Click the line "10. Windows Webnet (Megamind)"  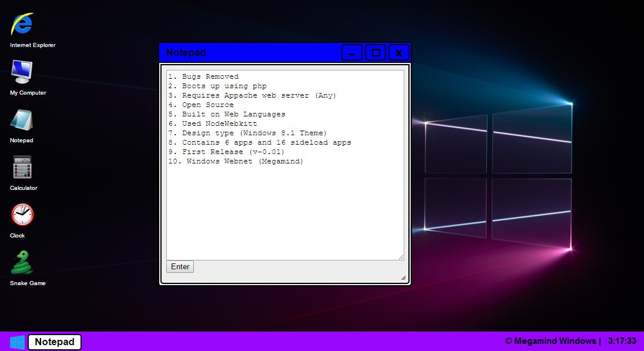click(236, 162)
